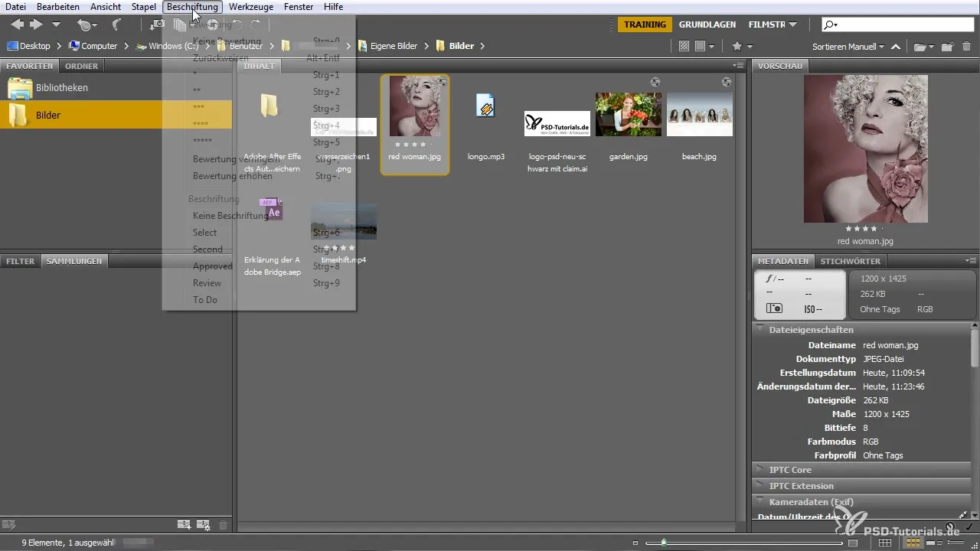Switch to thumbnails view icon
980x551 pixels.
pyautogui.click(x=913, y=543)
